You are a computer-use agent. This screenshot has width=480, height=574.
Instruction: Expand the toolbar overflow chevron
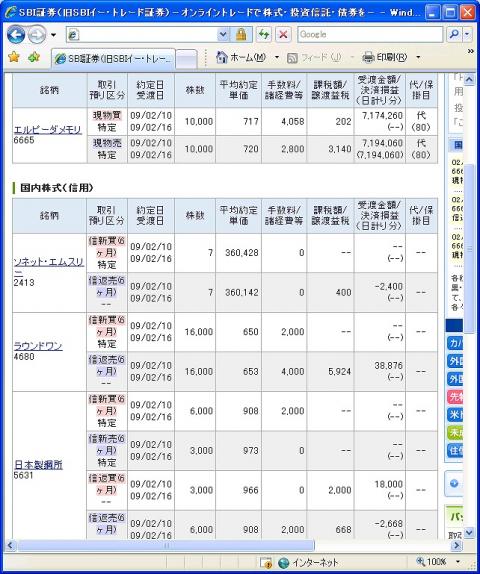[471, 52]
